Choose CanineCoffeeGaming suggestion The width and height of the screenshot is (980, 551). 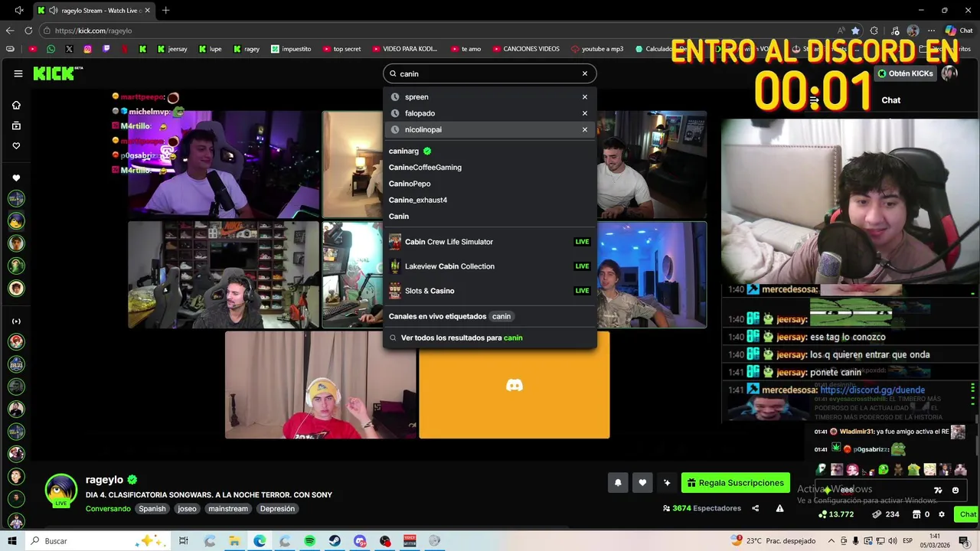click(490, 168)
